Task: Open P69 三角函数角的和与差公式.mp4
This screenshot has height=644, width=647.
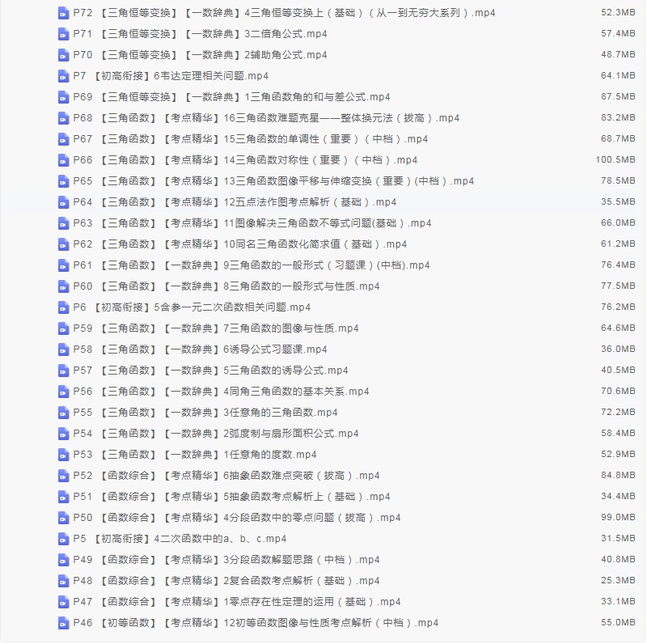Action: 231,97
